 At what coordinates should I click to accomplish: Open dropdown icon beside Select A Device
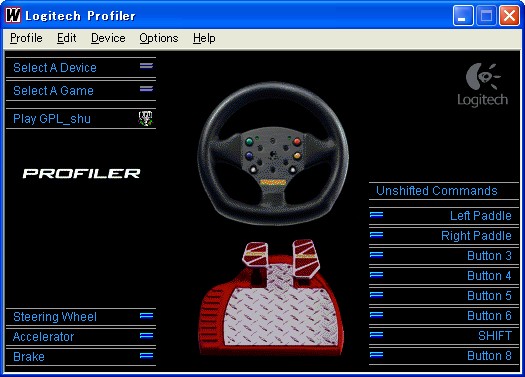tap(146, 66)
